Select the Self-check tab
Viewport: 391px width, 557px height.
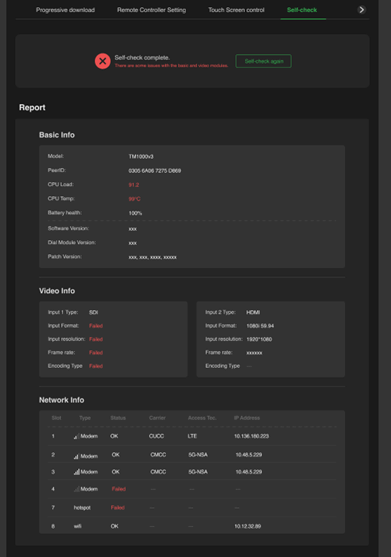coord(302,10)
